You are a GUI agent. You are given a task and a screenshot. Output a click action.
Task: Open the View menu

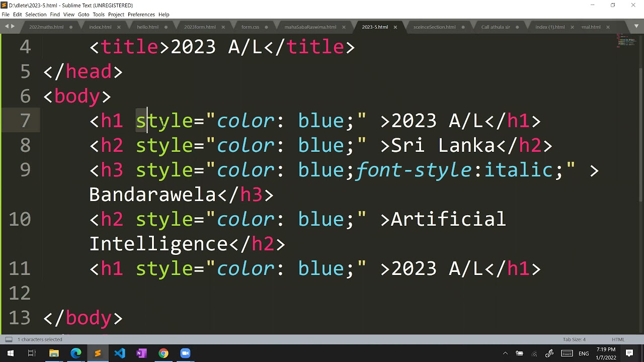click(x=69, y=15)
